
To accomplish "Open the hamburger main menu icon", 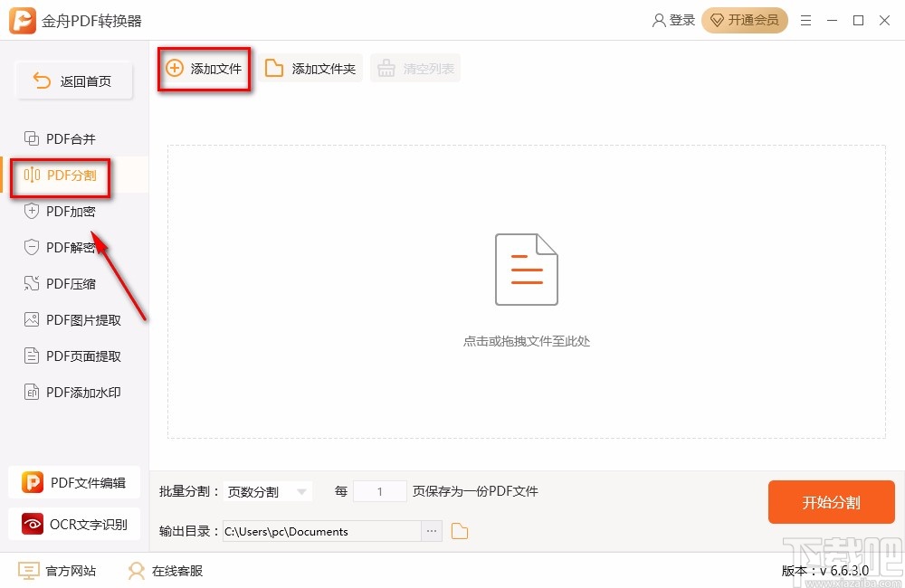I will pos(805,21).
